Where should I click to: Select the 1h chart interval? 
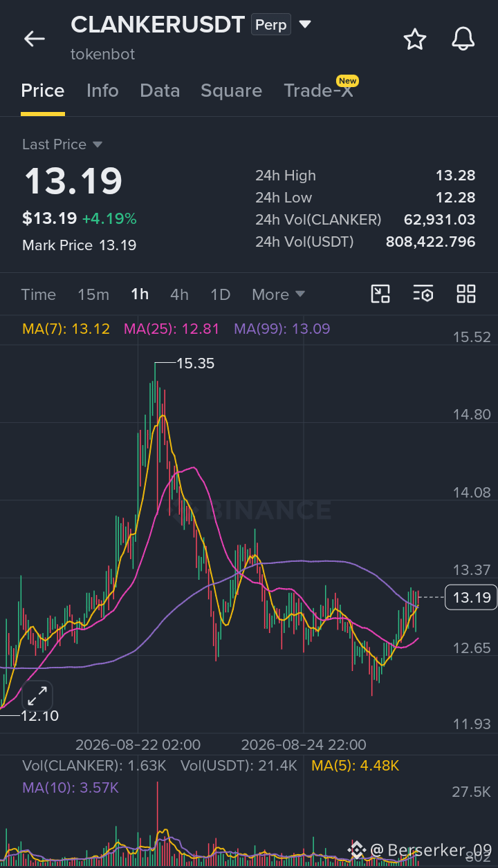click(x=140, y=294)
